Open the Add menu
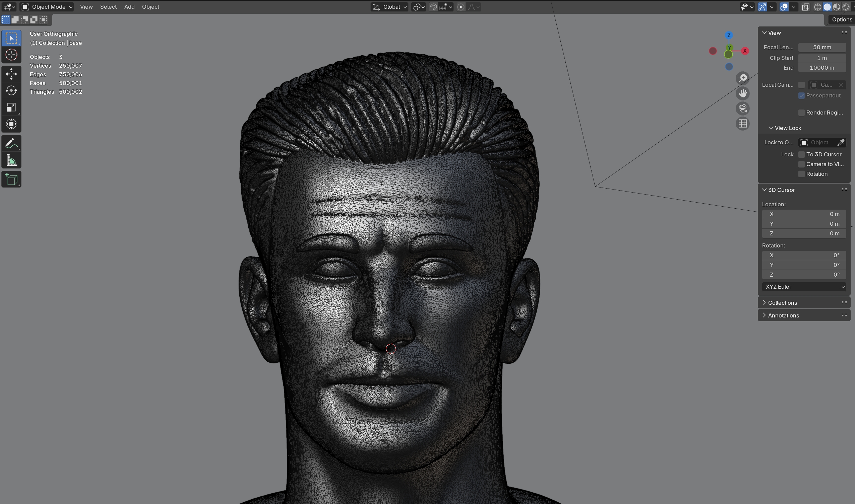This screenshot has width=855, height=504. click(x=129, y=7)
